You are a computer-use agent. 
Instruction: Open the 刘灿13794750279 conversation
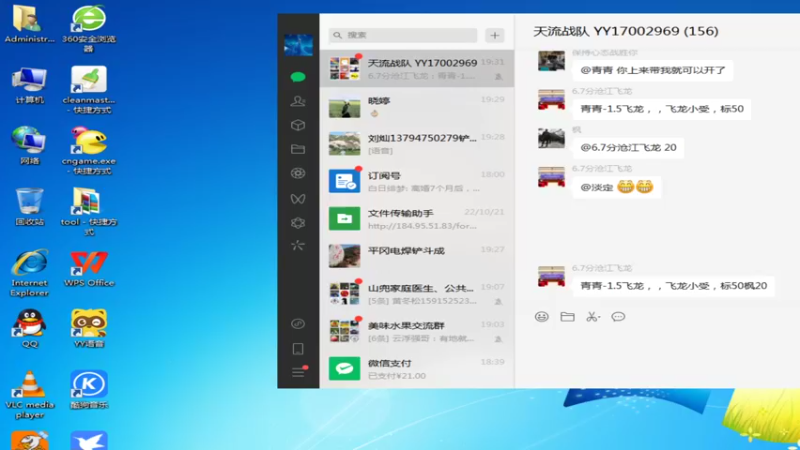click(x=417, y=144)
